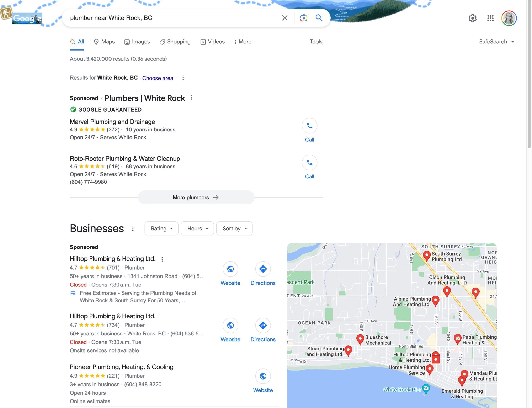Image resolution: width=532 pixels, height=408 pixels.
Task: Open the Sort by dropdown
Action: click(x=234, y=228)
